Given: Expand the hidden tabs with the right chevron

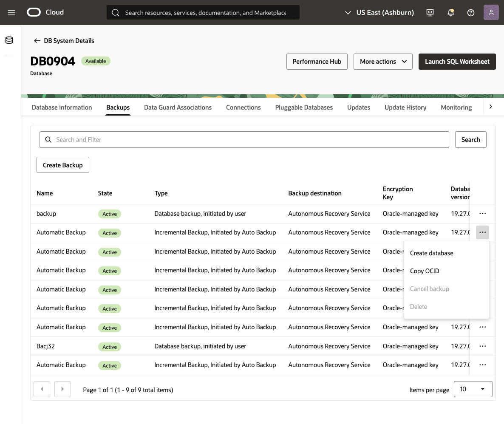Looking at the screenshot, I should (490, 107).
